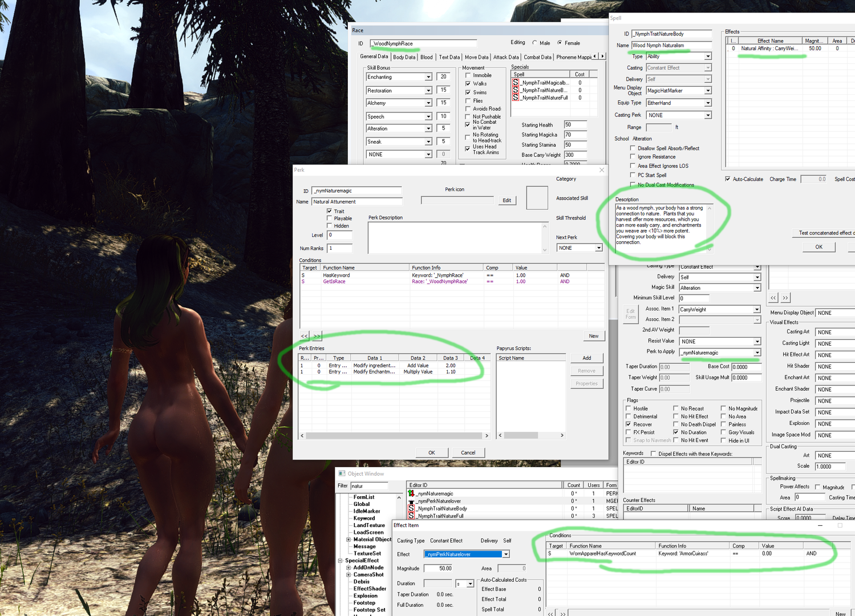
Task: Enable the Immobile movement checkbox
Action: (x=468, y=75)
